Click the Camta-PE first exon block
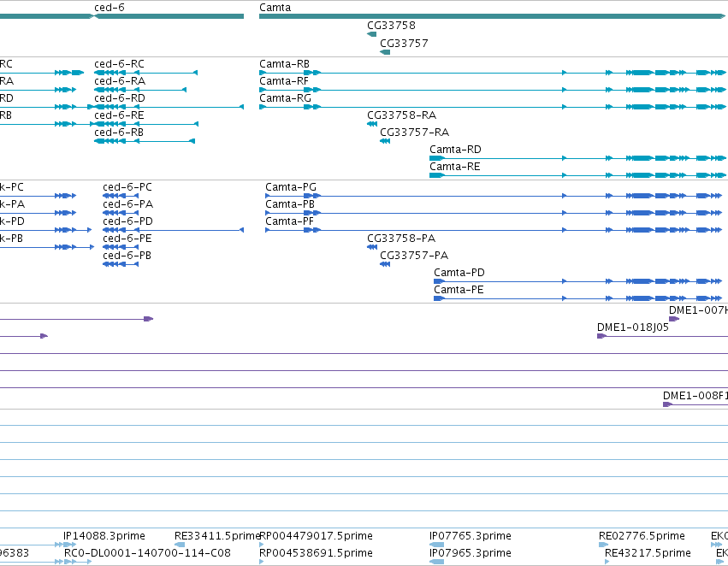 pyautogui.click(x=439, y=298)
